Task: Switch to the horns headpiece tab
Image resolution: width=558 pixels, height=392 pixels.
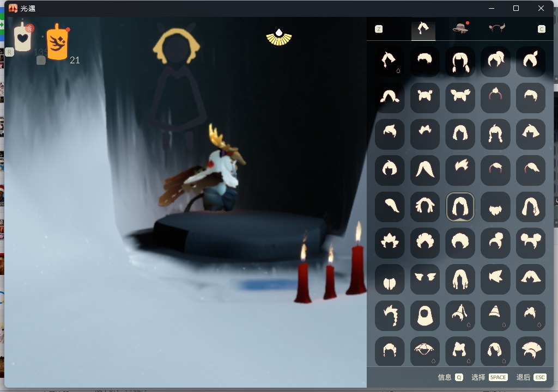Action: point(496,29)
